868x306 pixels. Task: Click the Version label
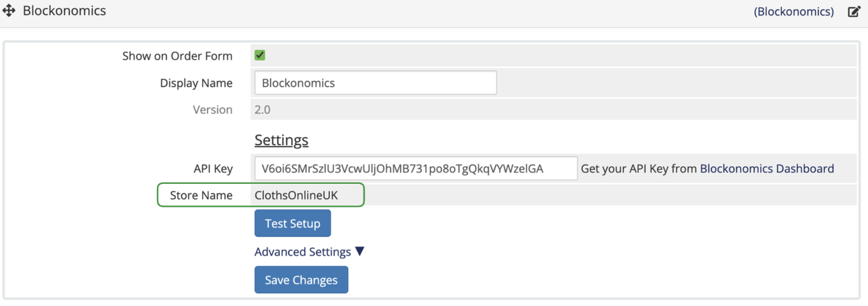(x=212, y=109)
